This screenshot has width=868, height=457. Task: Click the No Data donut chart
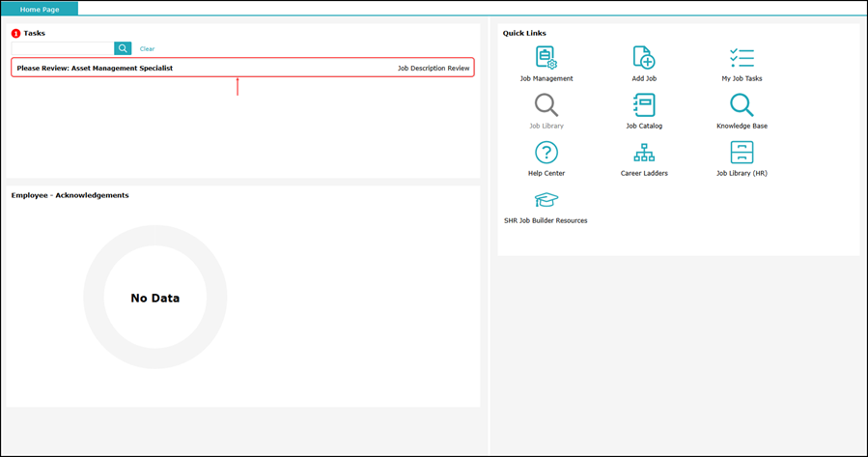point(155,297)
